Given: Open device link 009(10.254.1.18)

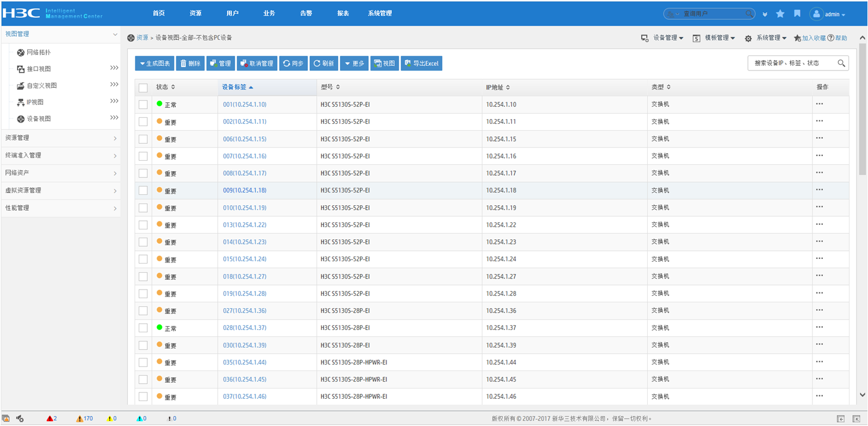Looking at the screenshot, I should 244,190.
